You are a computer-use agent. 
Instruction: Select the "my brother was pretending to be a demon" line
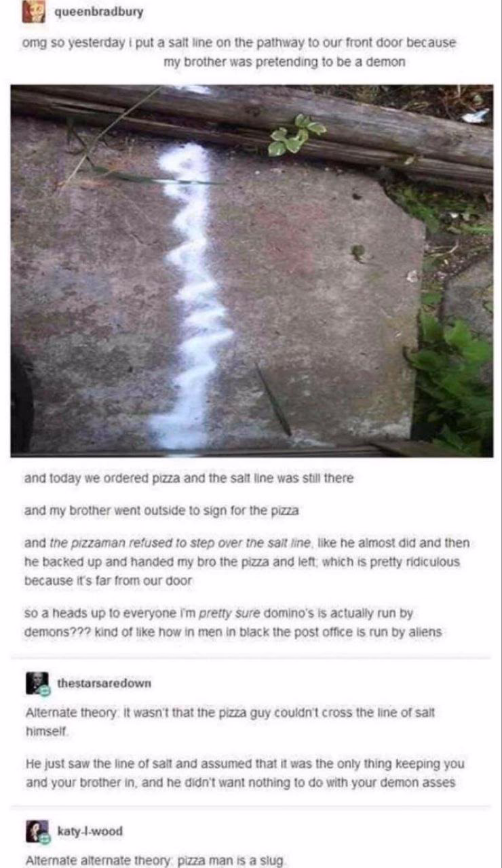[284, 62]
